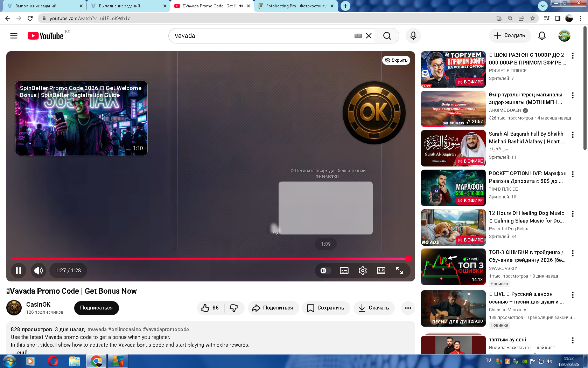The height and width of the screenshot is (368, 588).
Task: Enter fullscreen mode in the player
Action: tap(399, 271)
